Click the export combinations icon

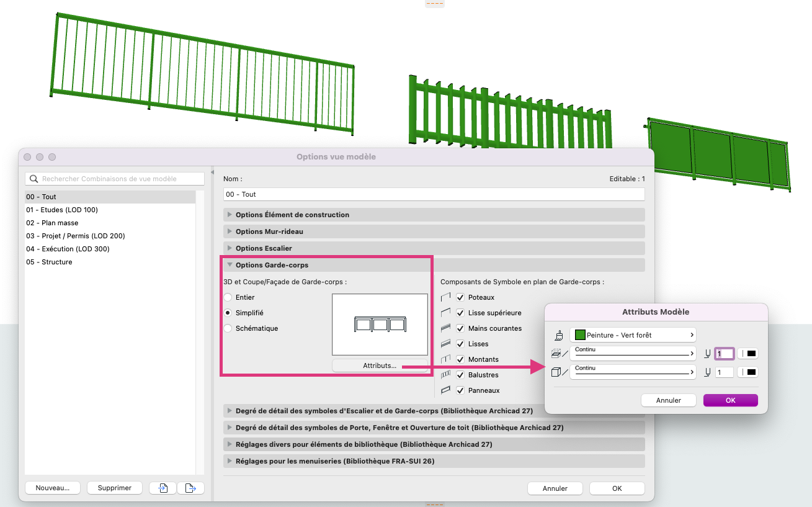pyautogui.click(x=191, y=488)
